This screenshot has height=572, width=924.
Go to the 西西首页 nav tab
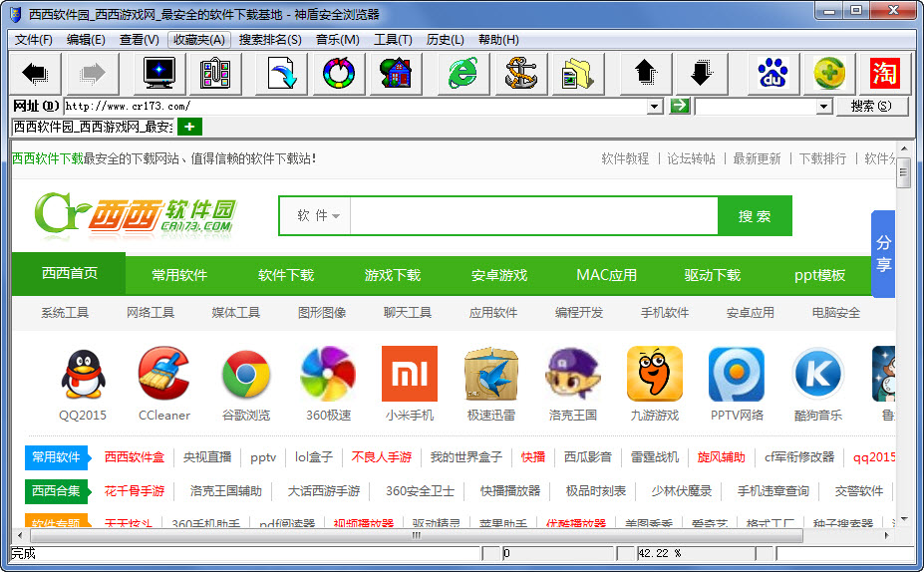69,273
